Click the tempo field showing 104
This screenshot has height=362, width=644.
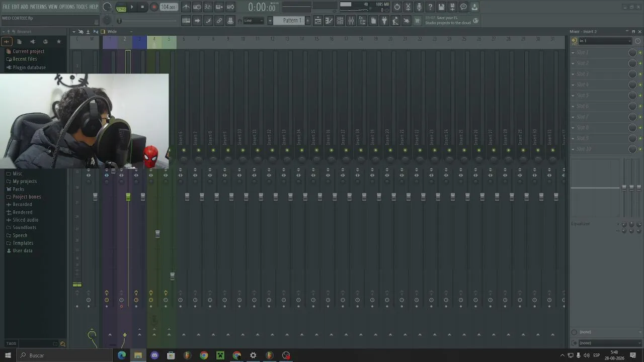pyautogui.click(x=169, y=7)
